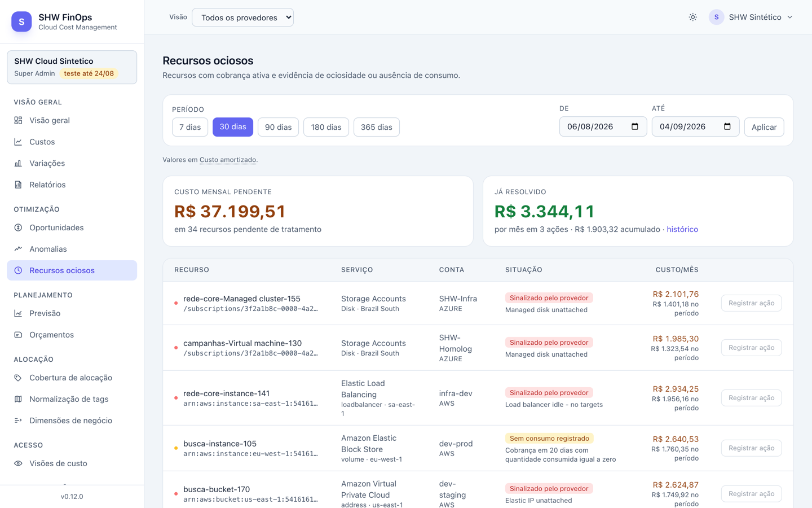Screen dimensions: 812x508
Task: Open the Até date calendar picker
Action: point(727,126)
